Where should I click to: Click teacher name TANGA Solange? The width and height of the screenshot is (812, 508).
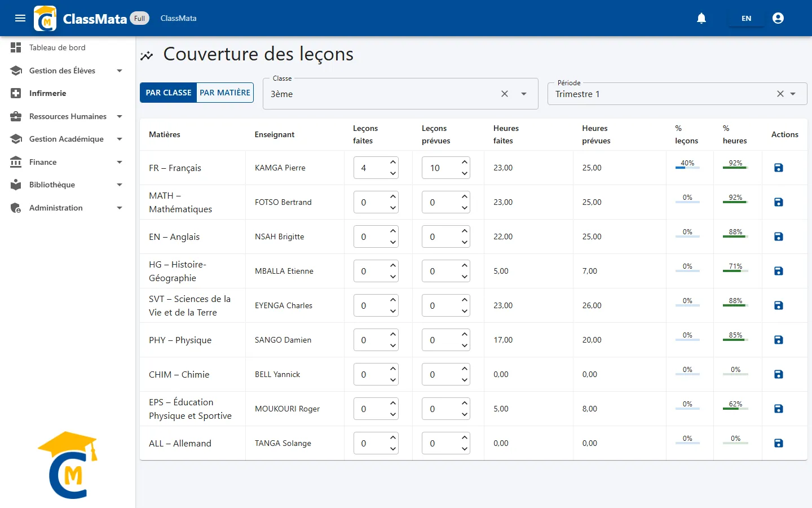283,443
